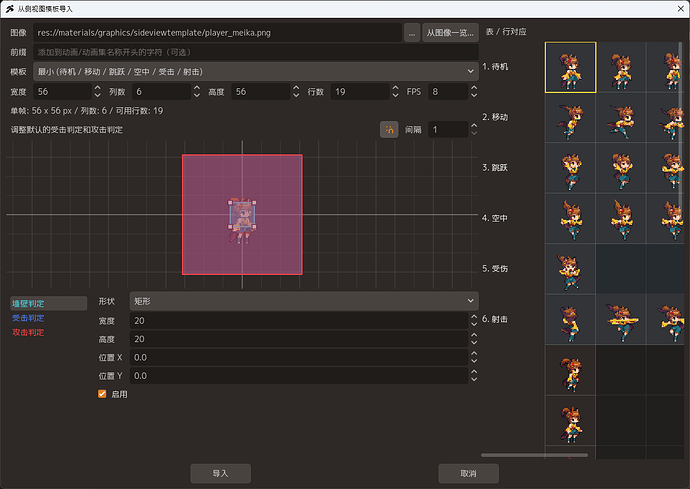Viewport: 690px width, 489px height.
Task: Click the 列数 field showing 6
Action: tap(161, 92)
